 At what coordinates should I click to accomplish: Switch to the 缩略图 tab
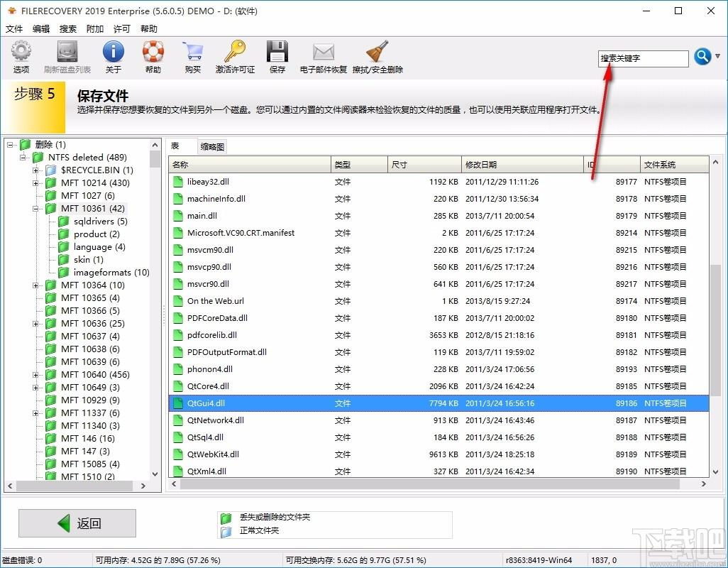click(212, 147)
